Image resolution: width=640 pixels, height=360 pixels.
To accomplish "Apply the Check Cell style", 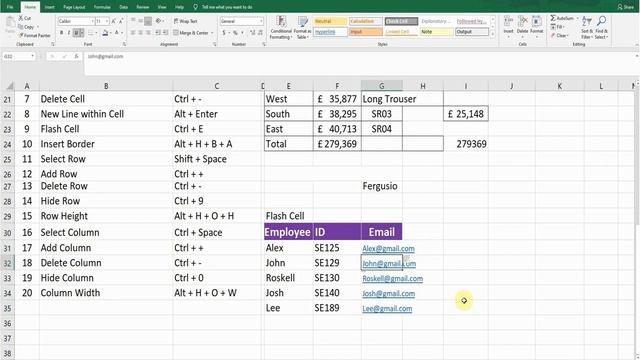I will [401, 21].
